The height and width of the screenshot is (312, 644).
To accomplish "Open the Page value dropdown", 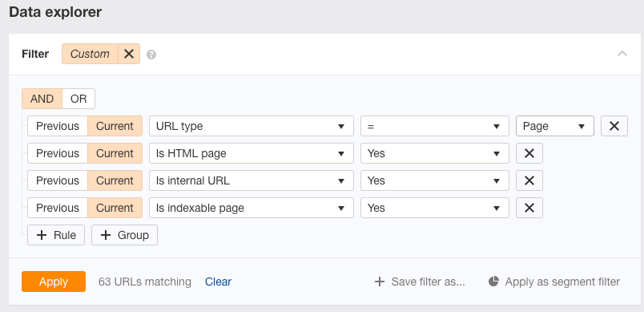I will point(555,126).
